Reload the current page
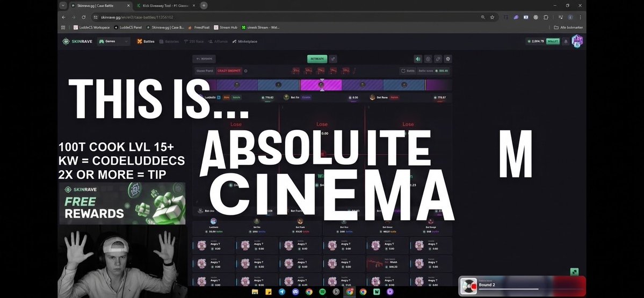The image size is (644, 298). (84, 17)
